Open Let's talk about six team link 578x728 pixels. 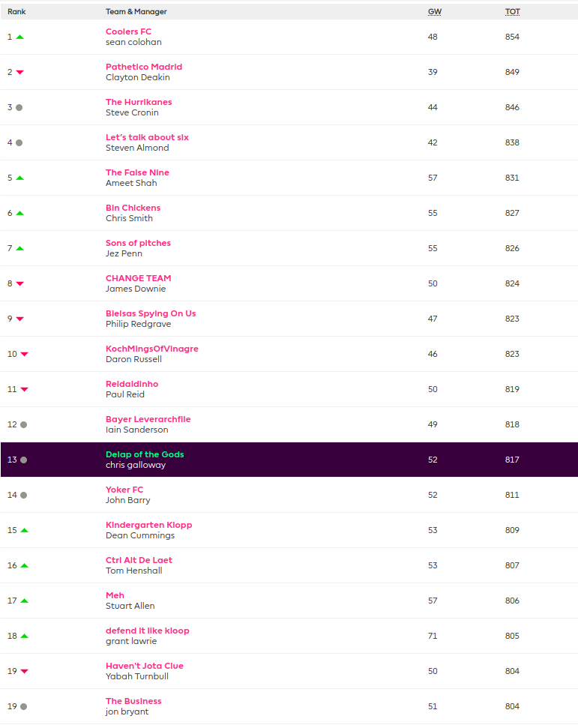147,137
